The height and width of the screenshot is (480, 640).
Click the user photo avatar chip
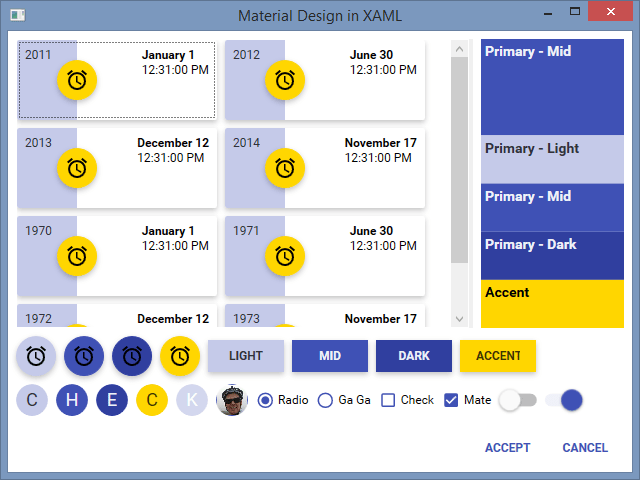coord(232,400)
